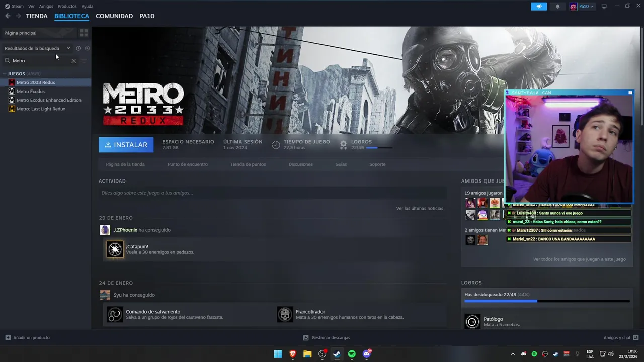Open Gestionar descargas
This screenshot has height=362, width=644.
click(327, 338)
